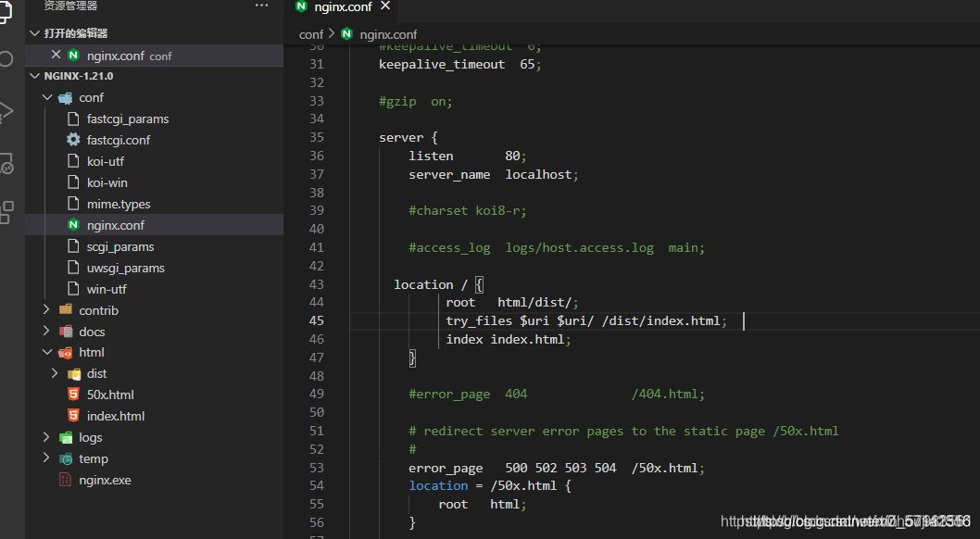Click the 'listen 80;' code line
980x539 pixels.
(468, 156)
